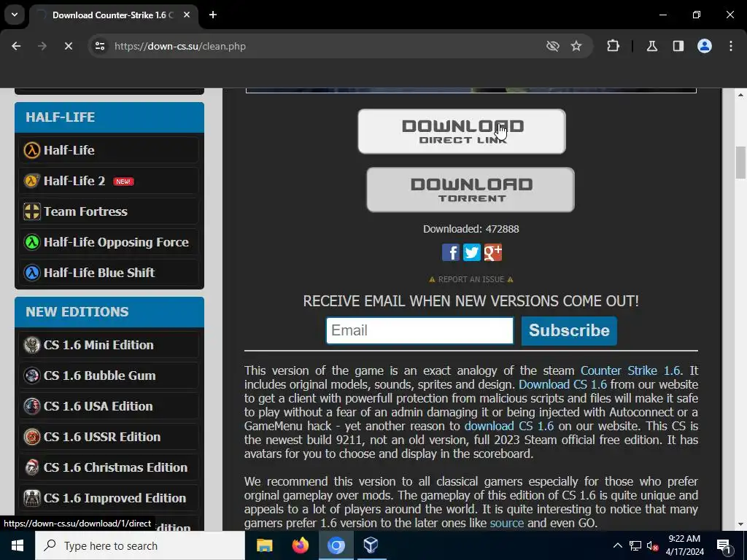Close the Download Counter-Strike 1.6 tab
Viewport: 747px width, 560px height.
187,15
